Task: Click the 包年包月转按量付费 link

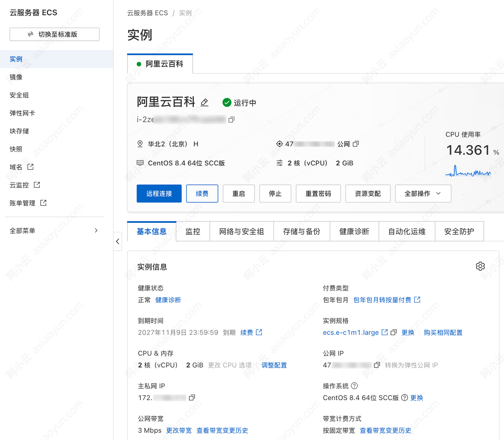Action: pyautogui.click(x=387, y=300)
